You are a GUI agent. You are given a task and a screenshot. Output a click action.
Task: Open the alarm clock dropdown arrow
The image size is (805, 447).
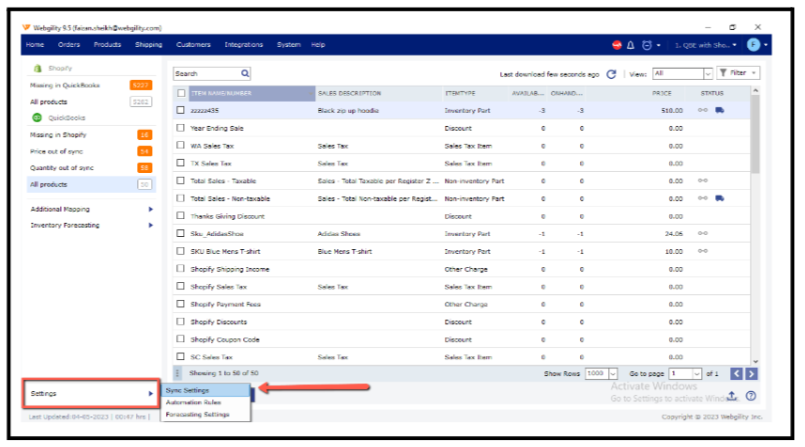658,45
